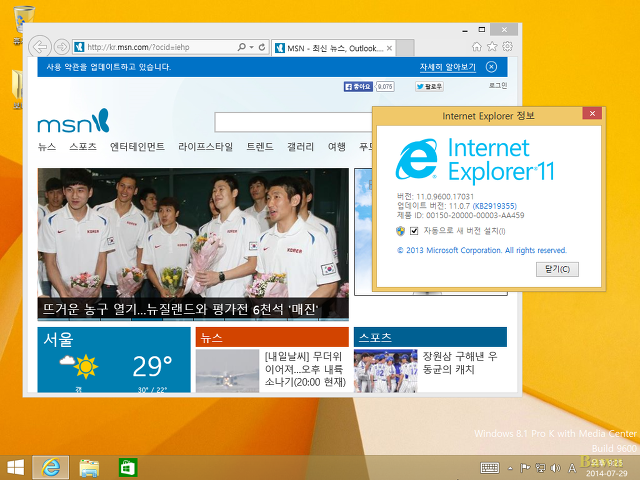
Task: Click the msn butterfly logo
Action: (73, 121)
